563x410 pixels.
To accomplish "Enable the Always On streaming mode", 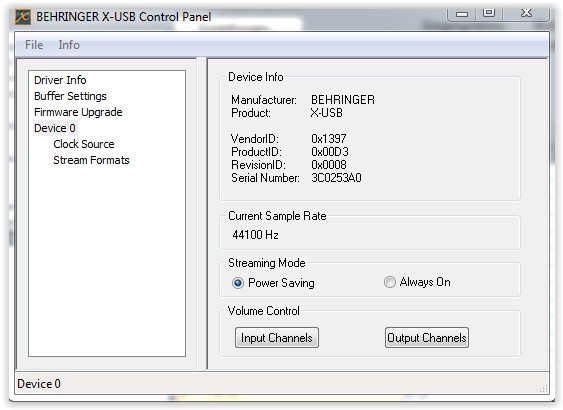I will (x=390, y=282).
